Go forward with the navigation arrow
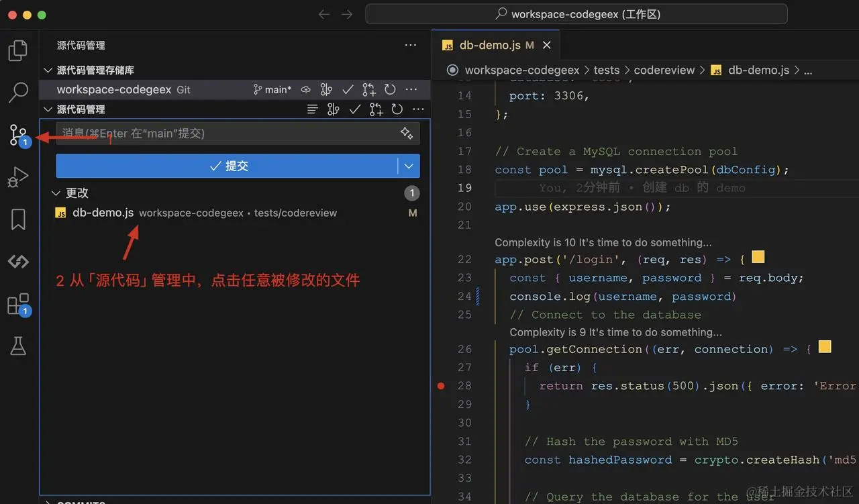 [346, 14]
